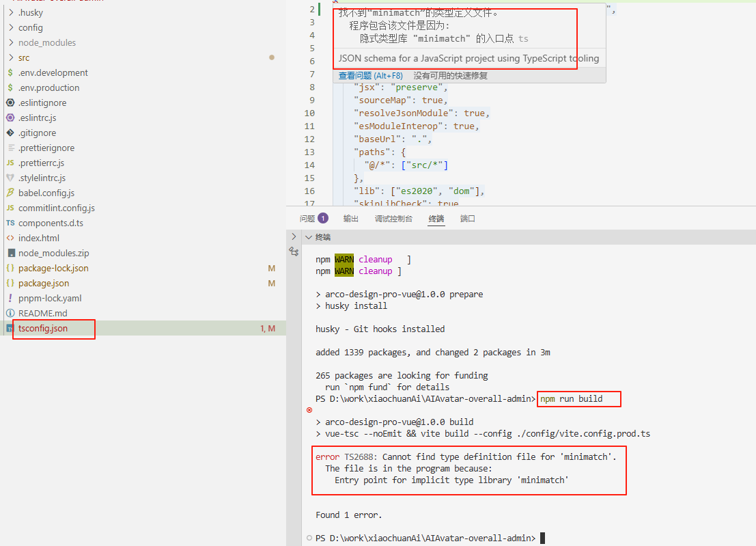Click the src folder modified dot indicator
Screen dimensions: 756x546
[x=272, y=57]
